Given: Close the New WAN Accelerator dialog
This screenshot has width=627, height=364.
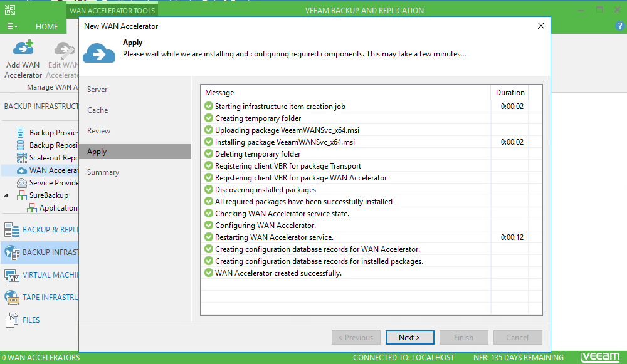Looking at the screenshot, I should point(541,26).
